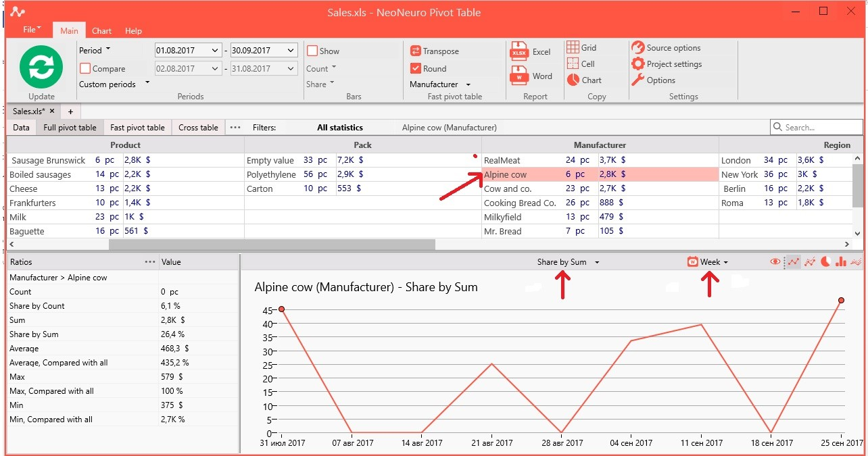Switch to Cross table tab

(198, 127)
